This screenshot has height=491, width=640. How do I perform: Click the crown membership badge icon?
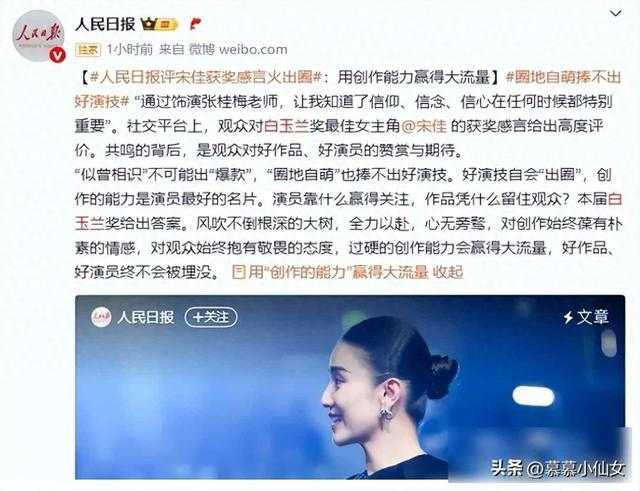pos(159,25)
